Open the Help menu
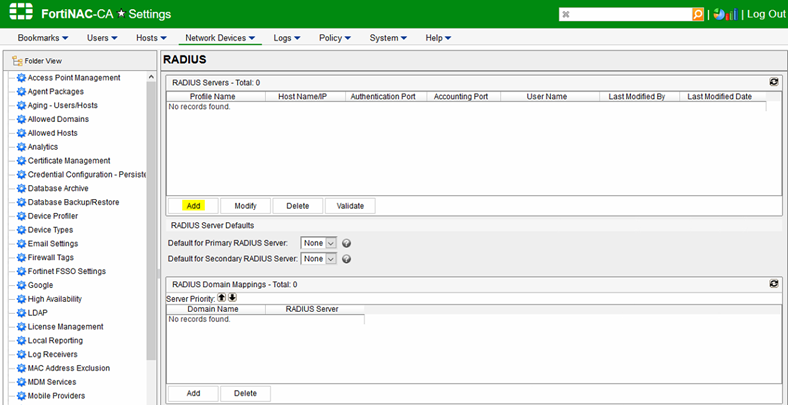Screen dimensions: 788x405 click(438, 38)
